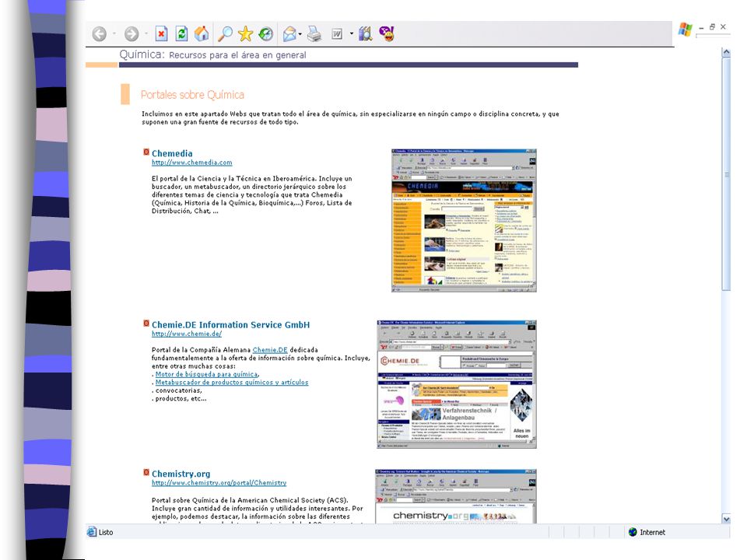Click the Chemie.DE website screenshot thumbnail
This screenshot has width=747, height=560.
tap(457, 384)
